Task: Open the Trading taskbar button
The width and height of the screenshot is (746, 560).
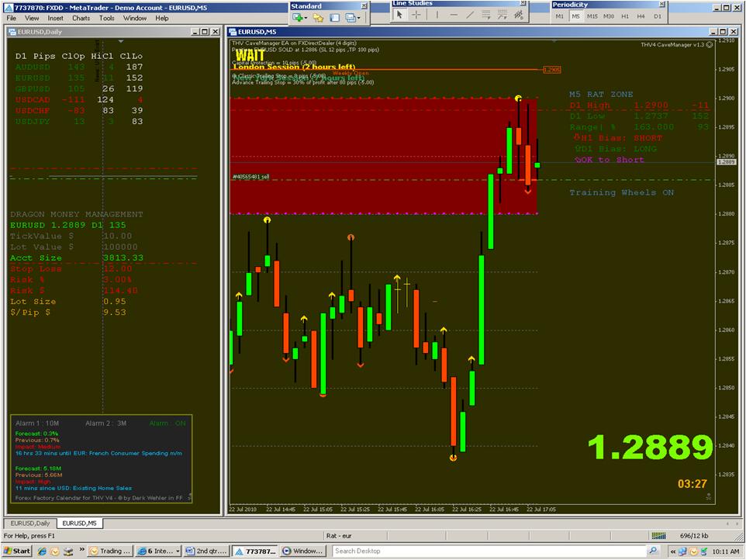Action: tap(110, 551)
